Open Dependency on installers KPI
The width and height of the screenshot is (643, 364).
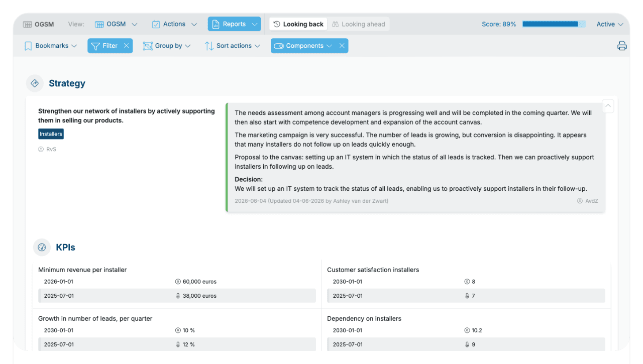(x=364, y=318)
